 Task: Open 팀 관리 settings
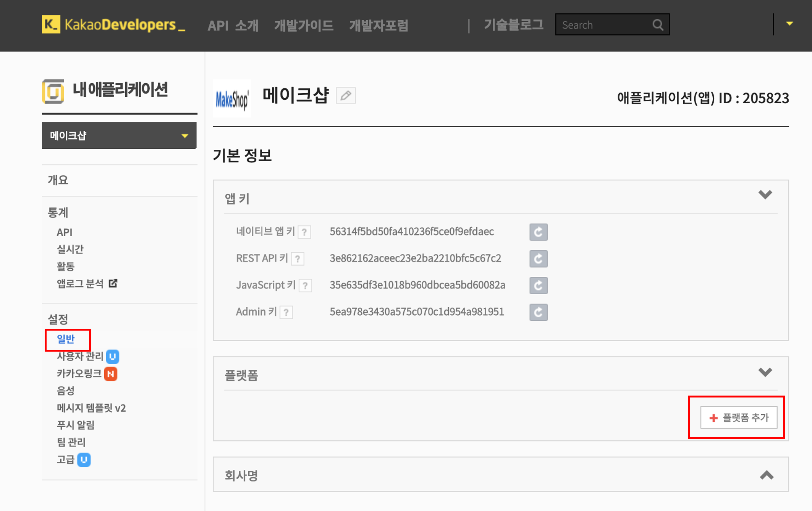(x=71, y=442)
